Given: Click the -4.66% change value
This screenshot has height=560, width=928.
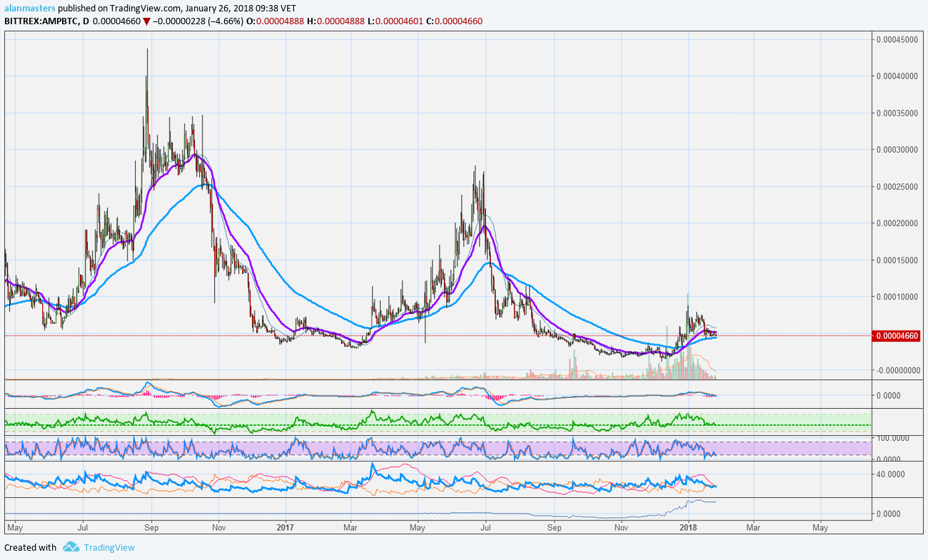Looking at the screenshot, I should pos(226,21).
